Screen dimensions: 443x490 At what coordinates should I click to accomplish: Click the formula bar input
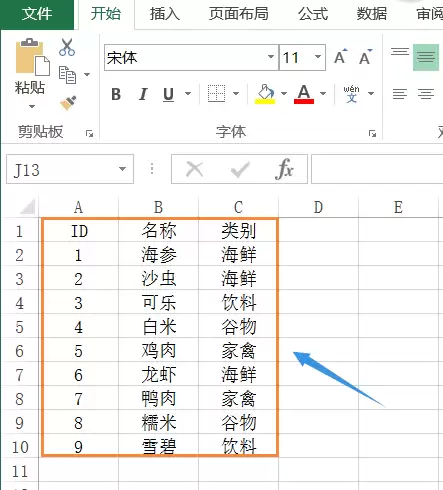tap(377, 169)
